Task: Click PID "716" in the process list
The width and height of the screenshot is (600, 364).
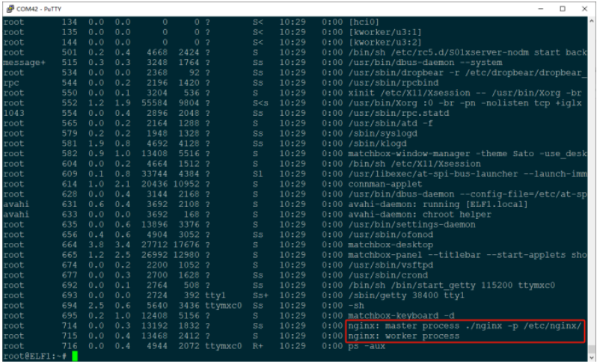Action: click(x=70, y=346)
